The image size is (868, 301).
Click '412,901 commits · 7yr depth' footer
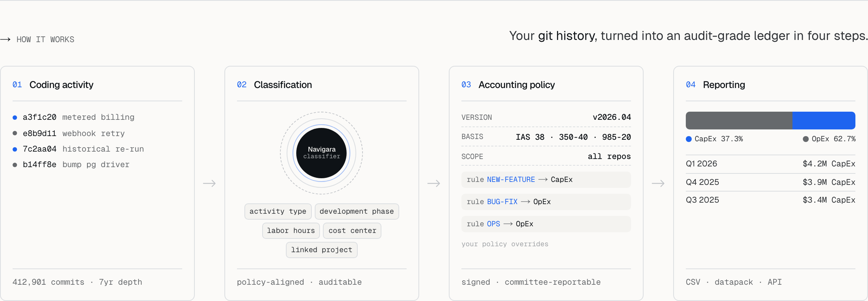point(77,282)
